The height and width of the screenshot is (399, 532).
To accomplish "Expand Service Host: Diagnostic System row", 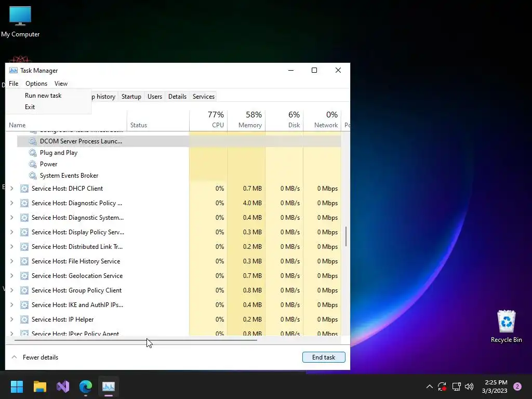I will click(12, 218).
